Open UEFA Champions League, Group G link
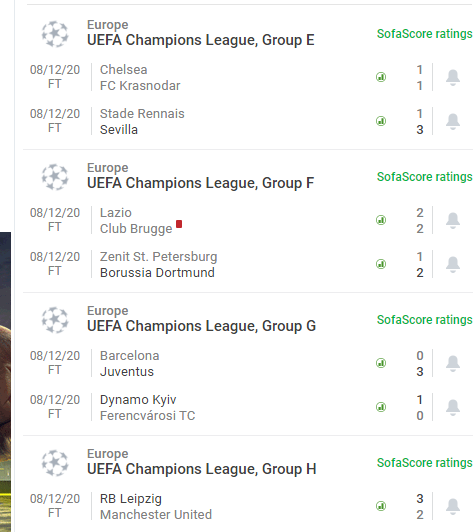Viewport: 473px width, 532px height. 202,326
